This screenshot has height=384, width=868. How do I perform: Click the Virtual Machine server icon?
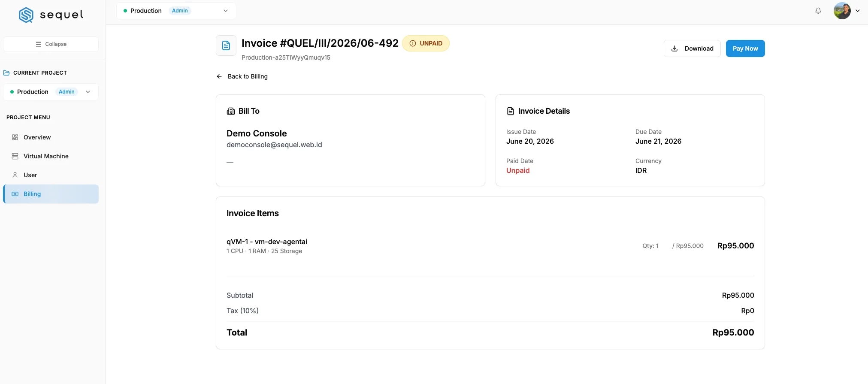click(x=15, y=156)
